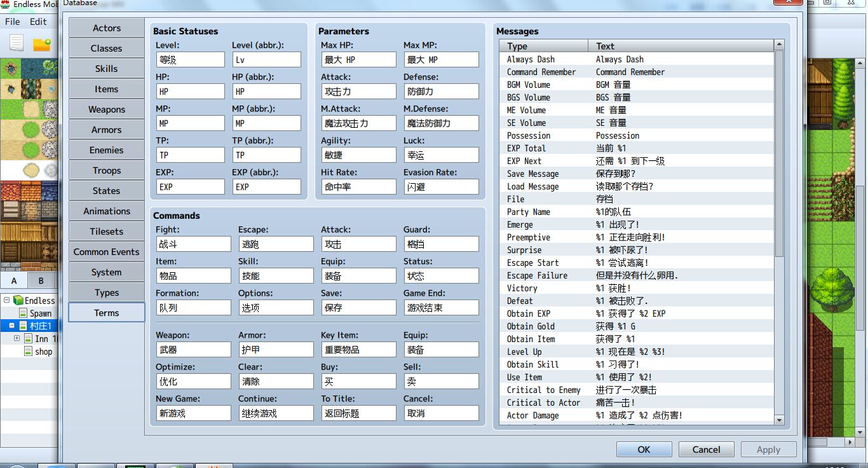
Task: Open the Tilesets database tab
Action: [x=107, y=231]
